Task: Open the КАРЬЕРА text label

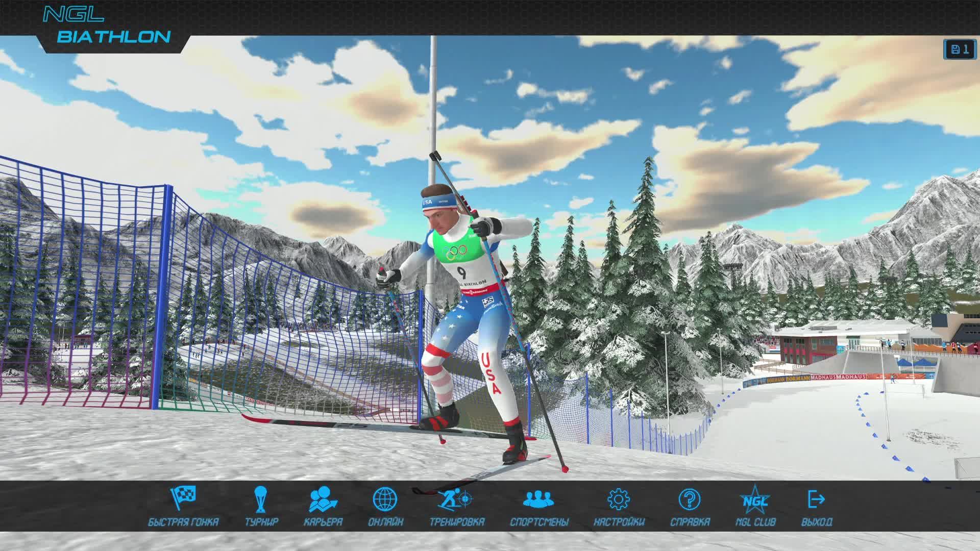Action: pyautogui.click(x=323, y=522)
